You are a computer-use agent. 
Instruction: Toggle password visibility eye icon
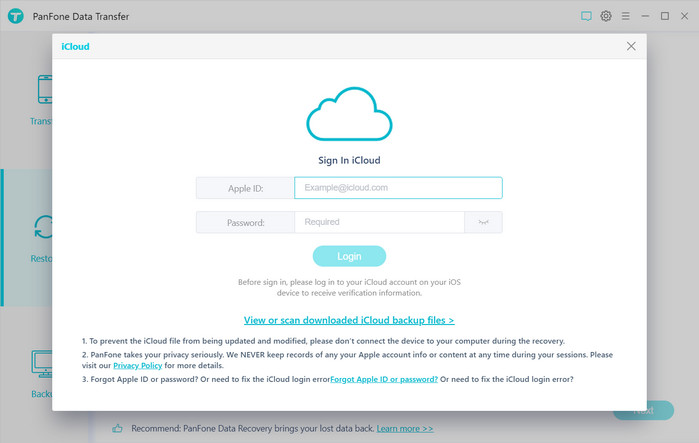coord(483,222)
